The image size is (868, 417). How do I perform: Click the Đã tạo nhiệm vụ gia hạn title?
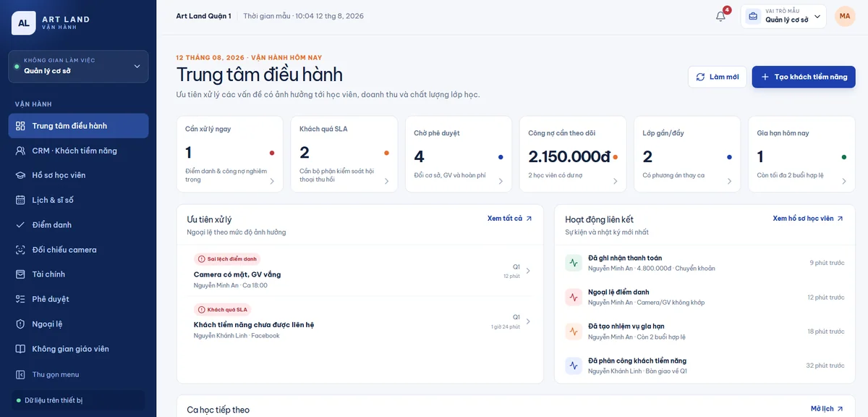(626, 327)
